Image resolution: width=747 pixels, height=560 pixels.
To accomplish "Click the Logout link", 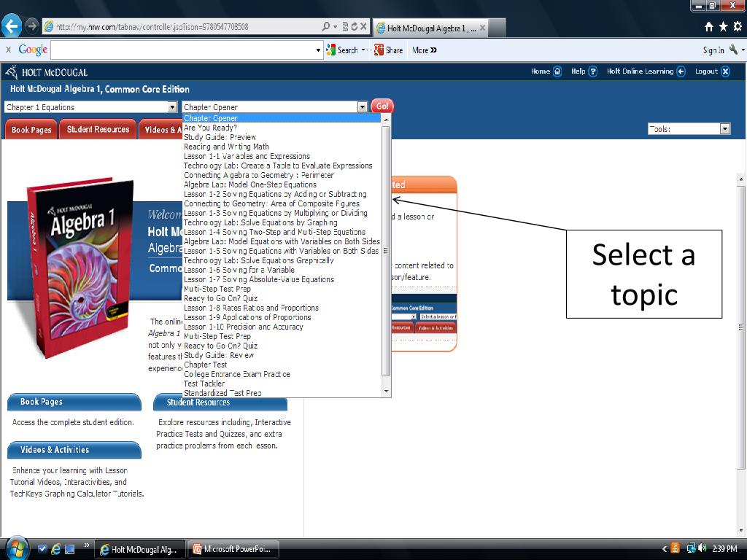I will pos(712,71).
